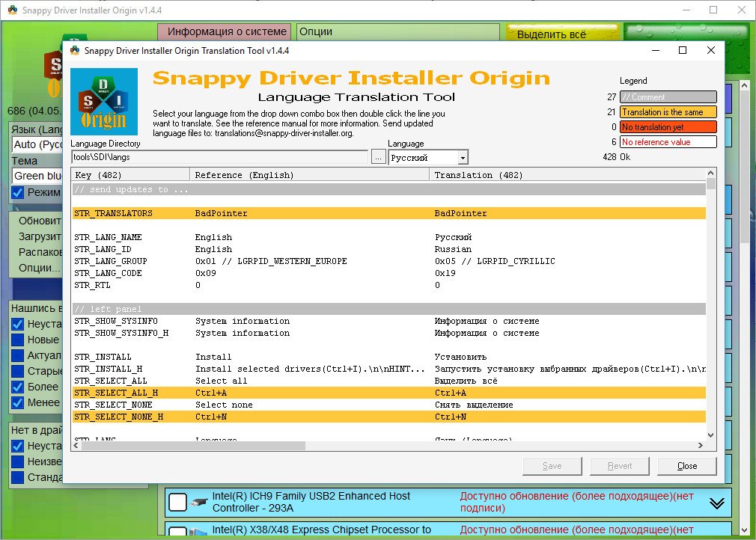Click the gray Comment legend swatch
The width and height of the screenshot is (756, 540).
click(x=668, y=97)
